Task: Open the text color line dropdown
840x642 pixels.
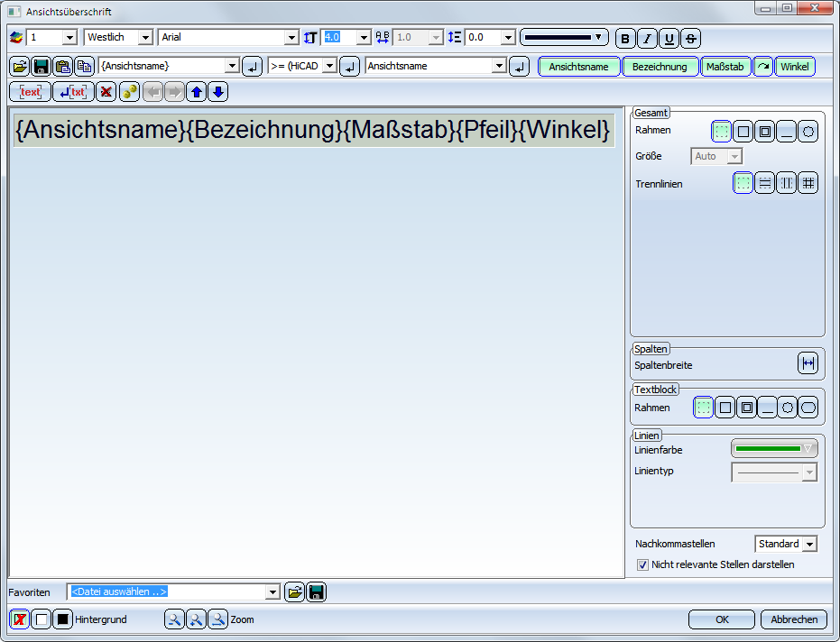Action: [564, 38]
